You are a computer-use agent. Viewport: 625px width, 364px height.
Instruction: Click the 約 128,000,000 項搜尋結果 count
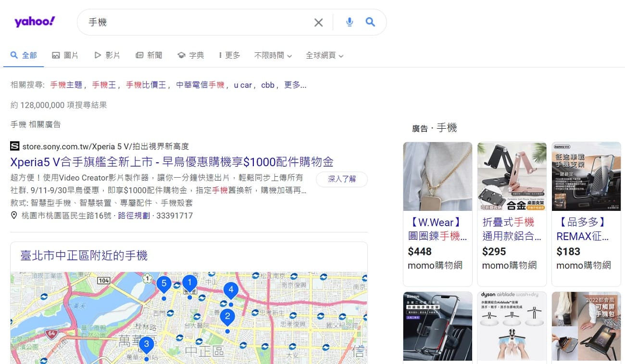pyautogui.click(x=59, y=105)
